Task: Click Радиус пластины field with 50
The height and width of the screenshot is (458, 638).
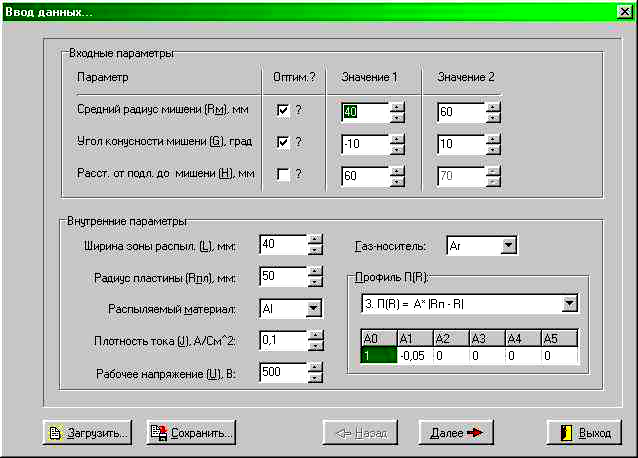Action: 284,277
